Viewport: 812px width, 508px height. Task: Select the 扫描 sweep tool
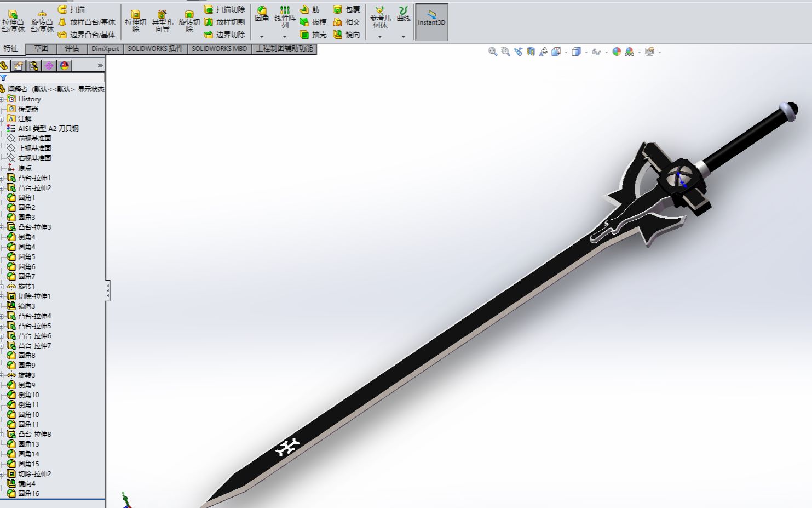point(71,9)
